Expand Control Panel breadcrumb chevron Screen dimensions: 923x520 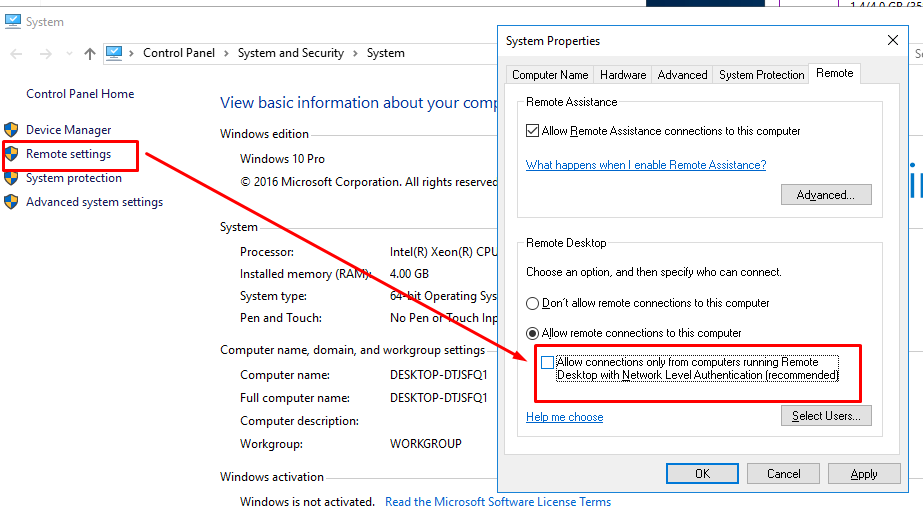[x=226, y=54]
